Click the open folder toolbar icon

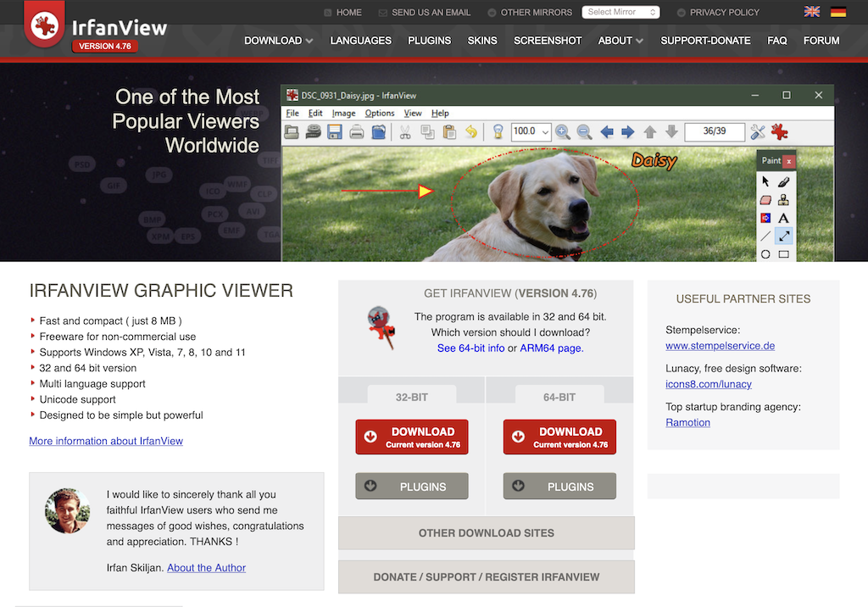[x=292, y=131]
